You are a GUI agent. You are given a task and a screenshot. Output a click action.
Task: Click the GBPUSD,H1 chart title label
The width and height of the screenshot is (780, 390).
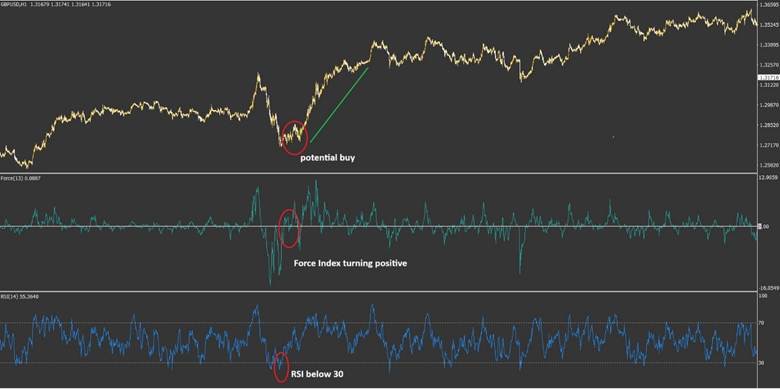(13, 4)
